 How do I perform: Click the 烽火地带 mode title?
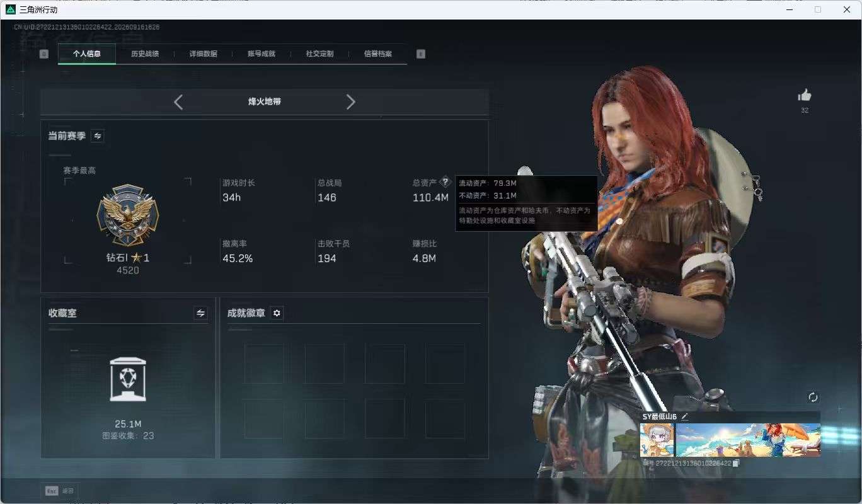tap(265, 101)
